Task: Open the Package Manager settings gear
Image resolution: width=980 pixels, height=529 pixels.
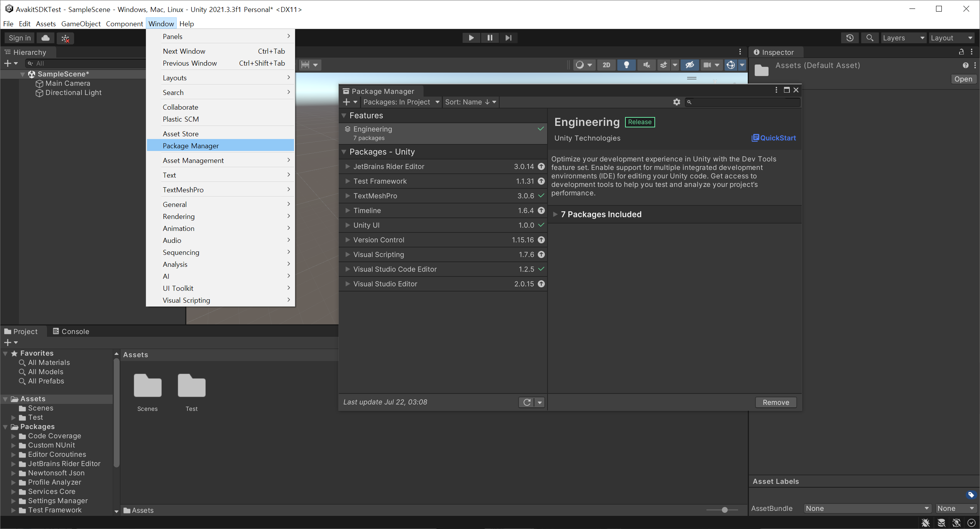Action: 676,102
